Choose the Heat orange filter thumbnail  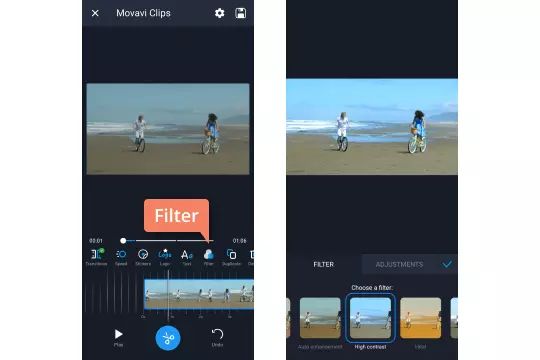(x=420, y=318)
